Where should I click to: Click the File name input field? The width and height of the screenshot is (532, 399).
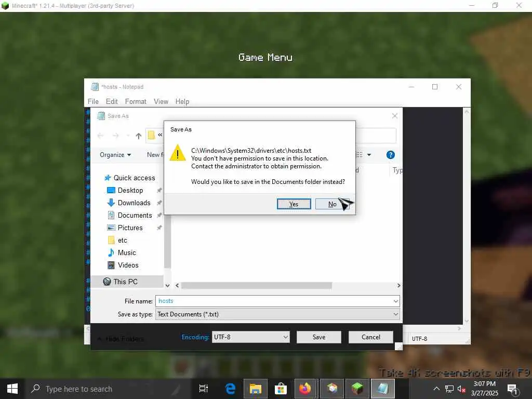click(274, 301)
